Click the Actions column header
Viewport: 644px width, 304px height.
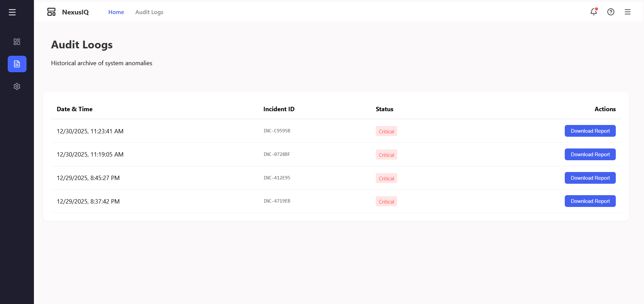tap(605, 109)
